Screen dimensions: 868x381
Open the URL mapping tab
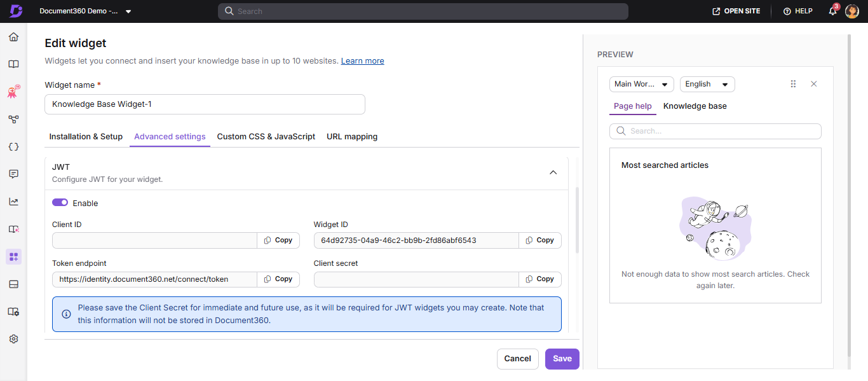(352, 136)
